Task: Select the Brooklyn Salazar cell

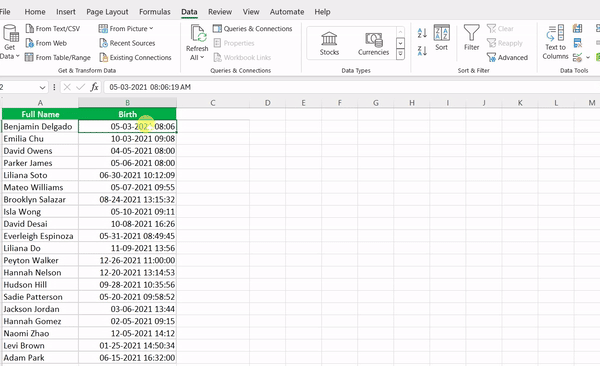Action: tap(40, 199)
